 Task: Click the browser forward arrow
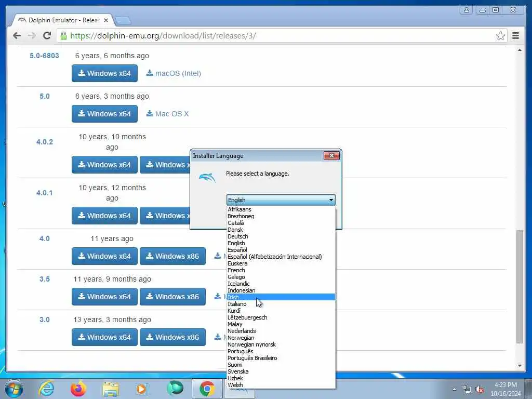tap(32, 36)
